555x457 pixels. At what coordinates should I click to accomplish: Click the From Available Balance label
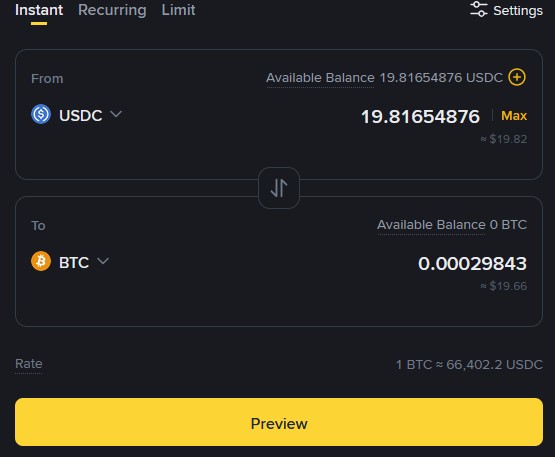click(x=320, y=78)
